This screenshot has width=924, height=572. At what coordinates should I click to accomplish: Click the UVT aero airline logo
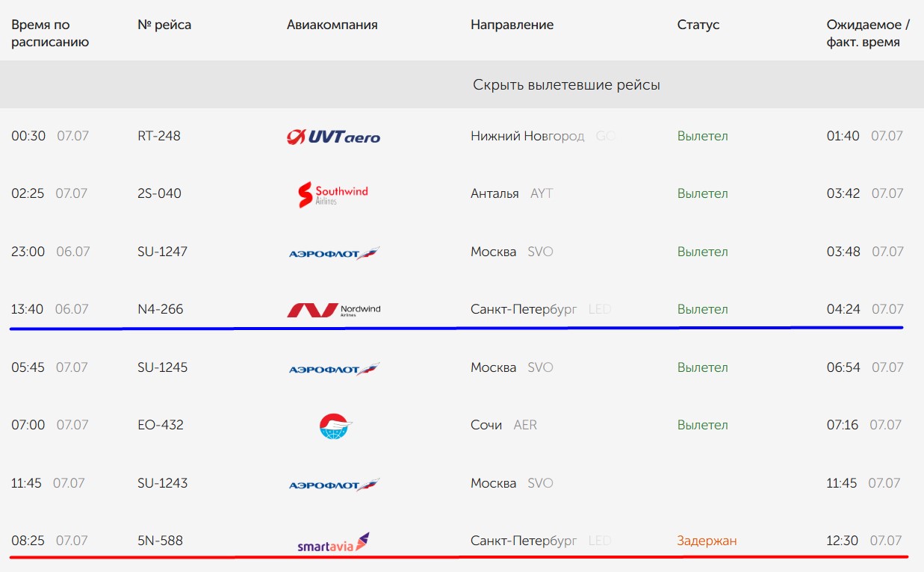pyautogui.click(x=333, y=137)
